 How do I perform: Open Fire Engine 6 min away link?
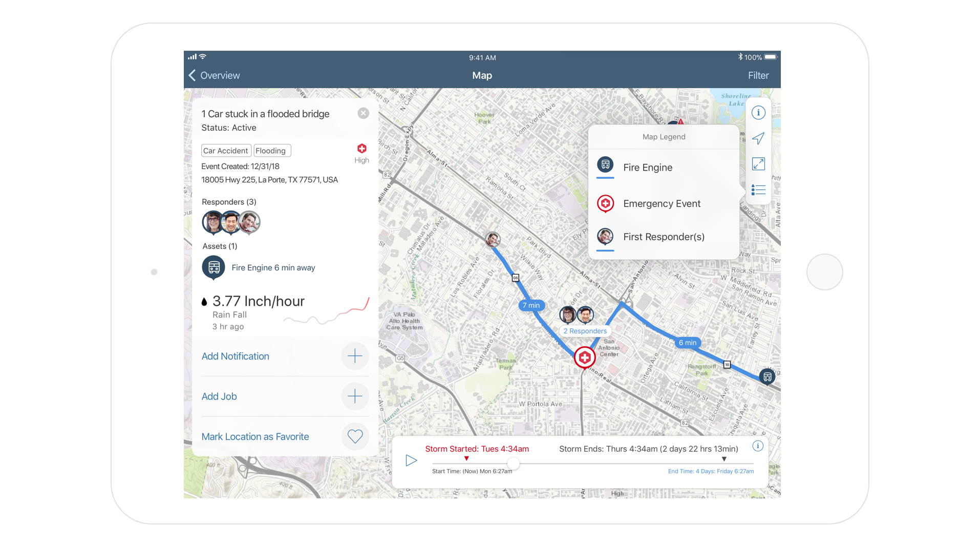tap(273, 268)
